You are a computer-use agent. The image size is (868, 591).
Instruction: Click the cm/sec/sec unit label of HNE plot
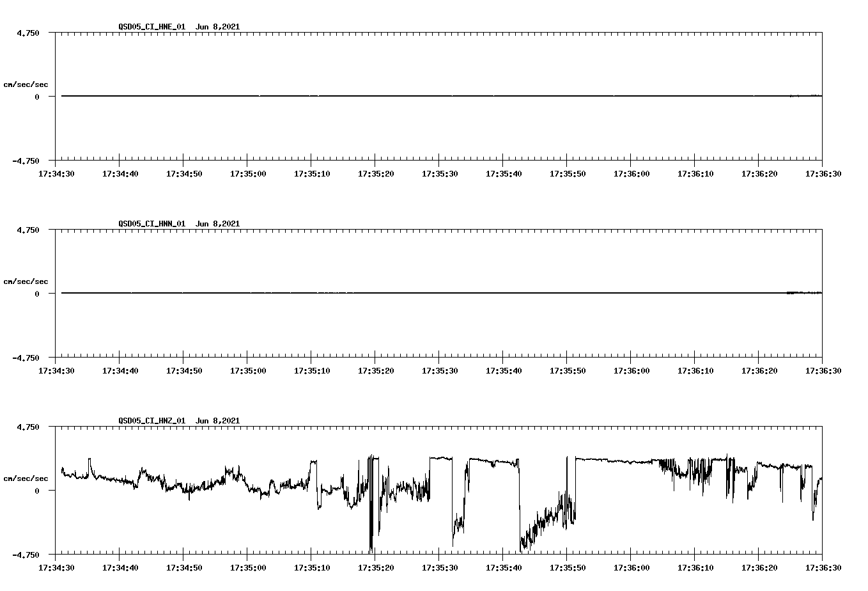coord(26,84)
